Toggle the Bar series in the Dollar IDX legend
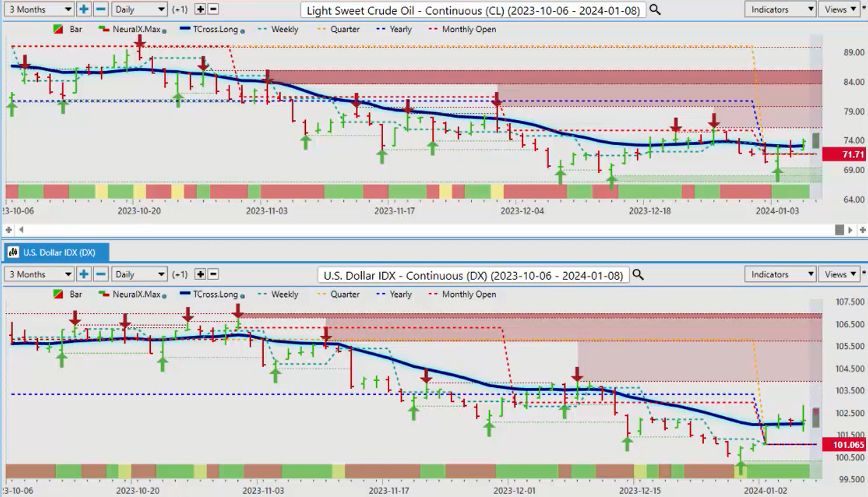 pos(68,295)
